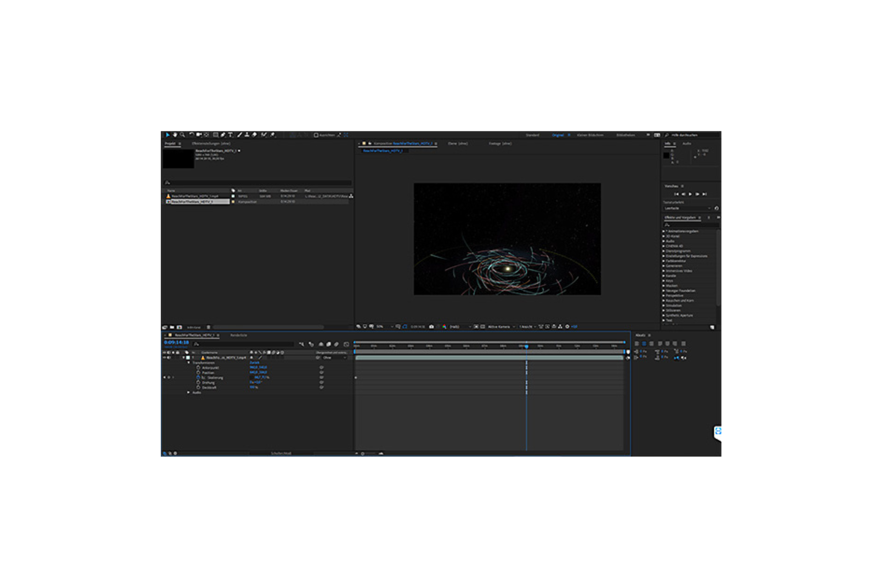
Task: Select the ReachForTheStars composition item
Action: [197, 202]
